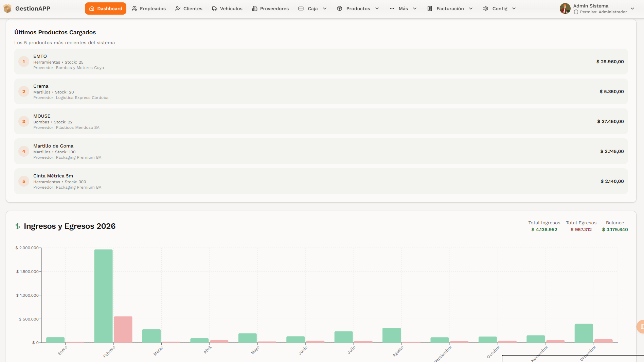The image size is (644, 362).
Task: Click the Facturación invoice icon
Action: pos(430,8)
